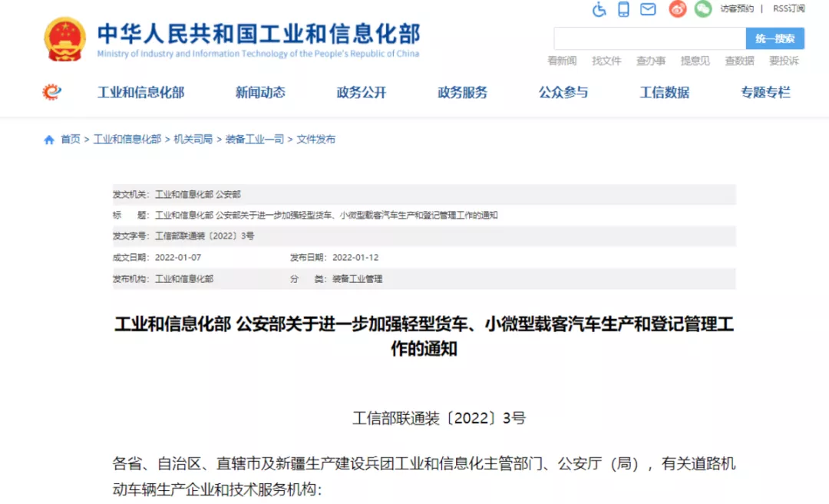Click the accessibility wheelchair icon
829x504 pixels.
tap(599, 9)
